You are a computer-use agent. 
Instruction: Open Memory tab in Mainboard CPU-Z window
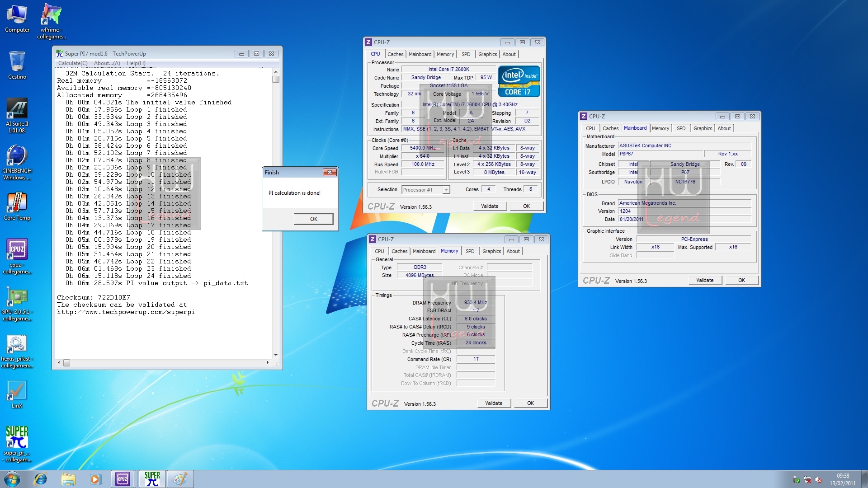point(660,128)
